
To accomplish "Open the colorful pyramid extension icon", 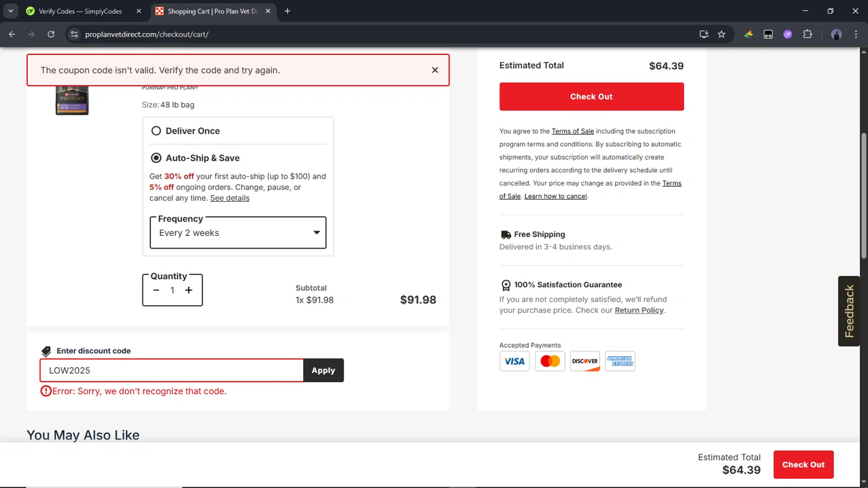I will (749, 34).
